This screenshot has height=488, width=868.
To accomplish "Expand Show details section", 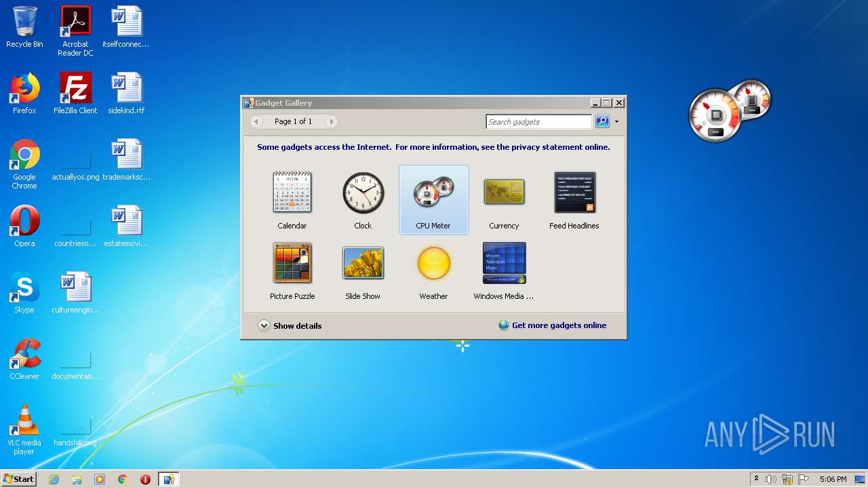I will (290, 325).
